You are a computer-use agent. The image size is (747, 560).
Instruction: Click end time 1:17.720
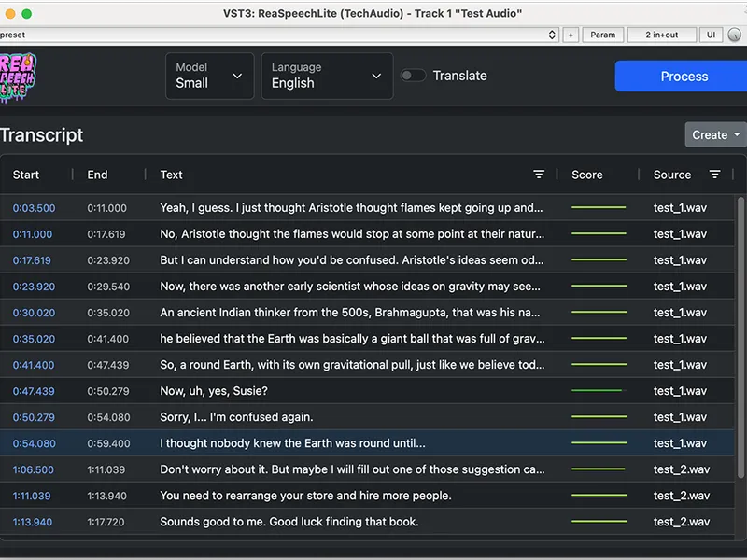coord(106,523)
